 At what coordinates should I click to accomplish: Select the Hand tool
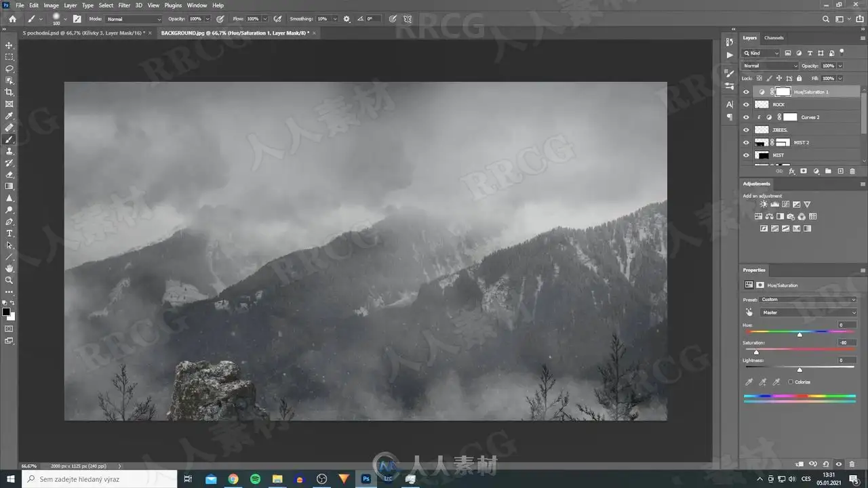(9, 268)
